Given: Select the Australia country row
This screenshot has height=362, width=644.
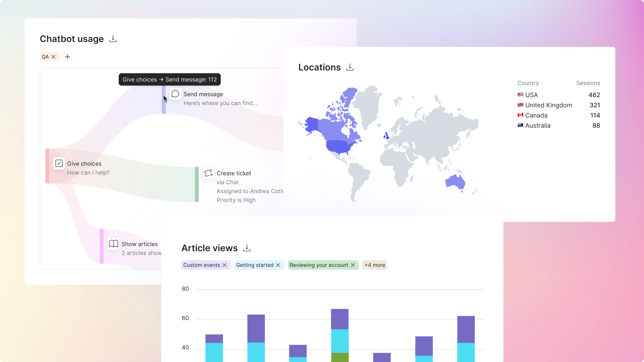Looking at the screenshot, I should pyautogui.click(x=559, y=126).
